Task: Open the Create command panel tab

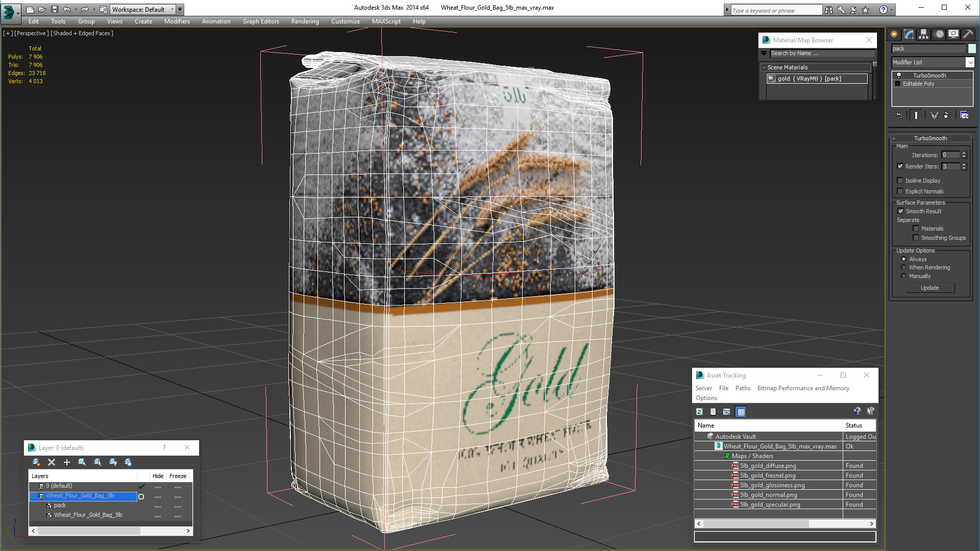Action: (x=894, y=34)
